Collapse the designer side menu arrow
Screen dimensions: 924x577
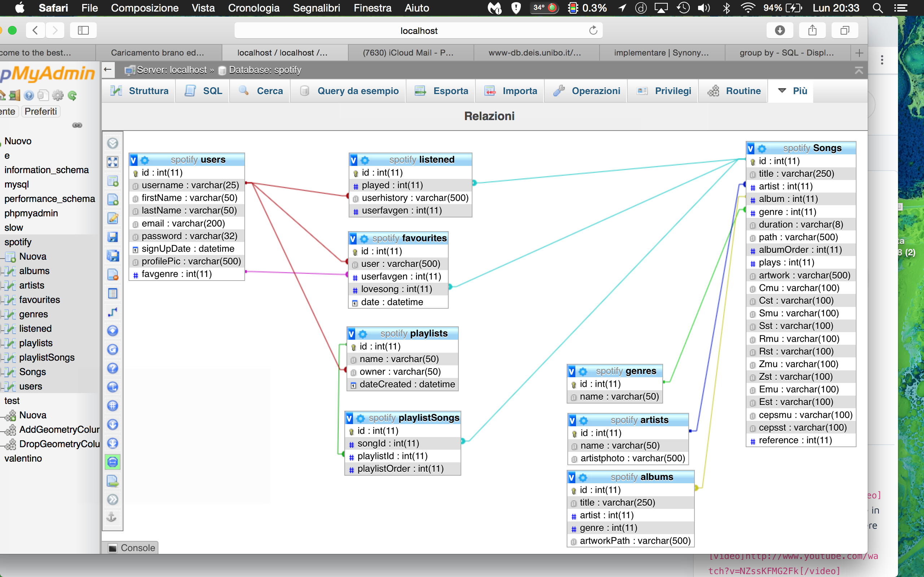(113, 143)
